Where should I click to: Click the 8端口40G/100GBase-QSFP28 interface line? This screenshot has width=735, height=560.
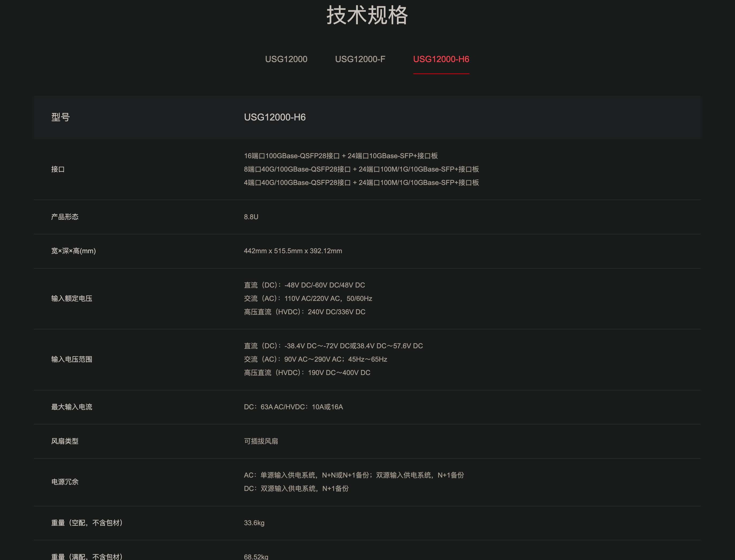(x=361, y=169)
